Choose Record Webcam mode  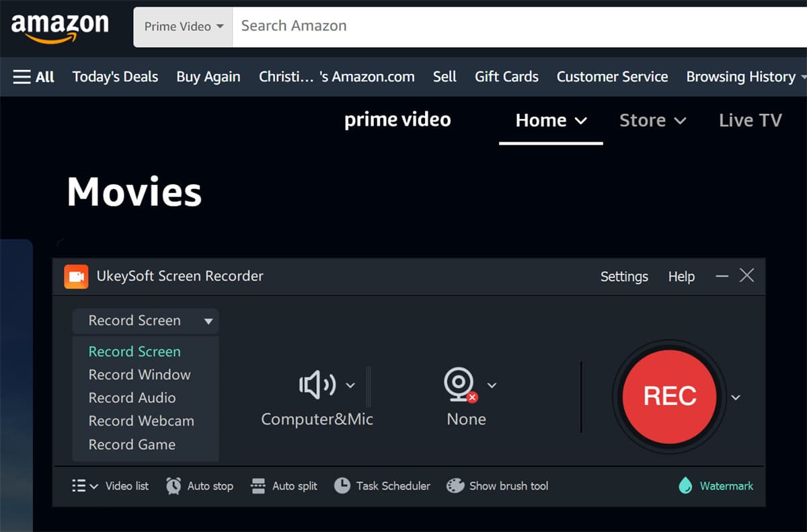pos(141,421)
